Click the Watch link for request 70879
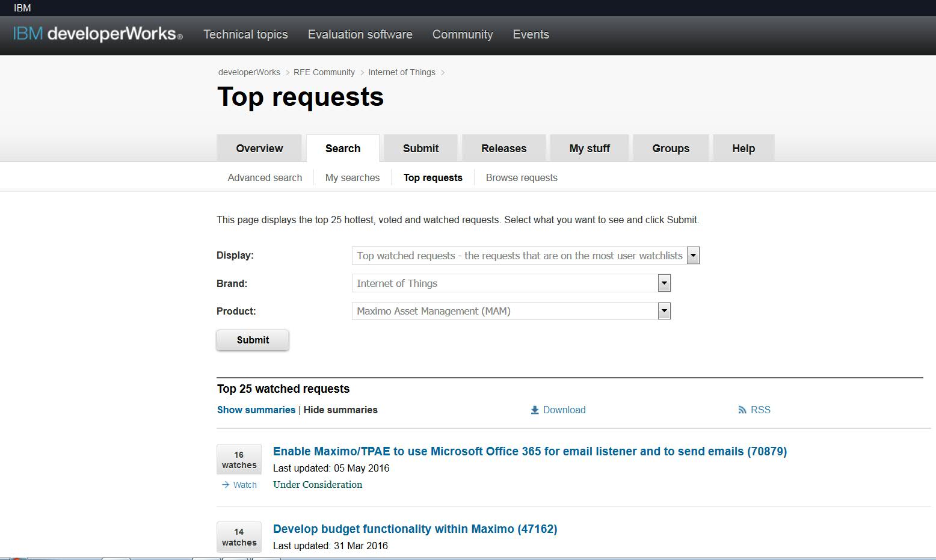 [245, 485]
